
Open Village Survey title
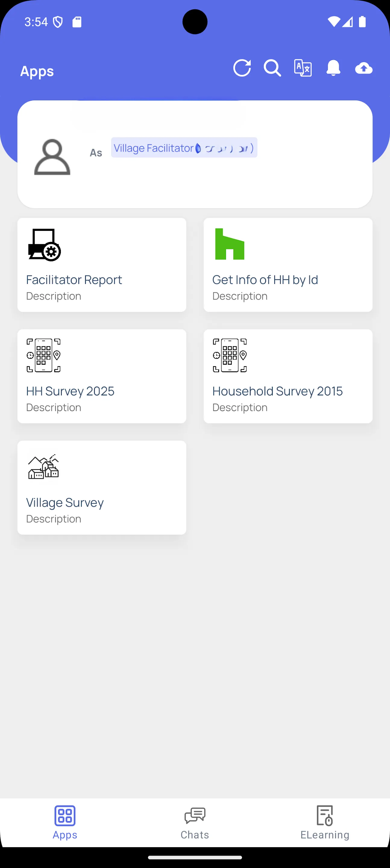(65, 502)
